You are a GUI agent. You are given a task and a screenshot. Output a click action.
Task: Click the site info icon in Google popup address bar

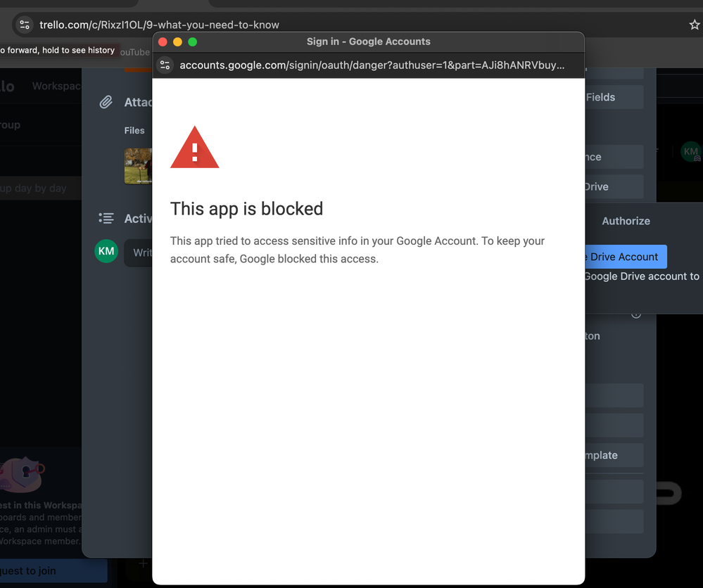165,65
